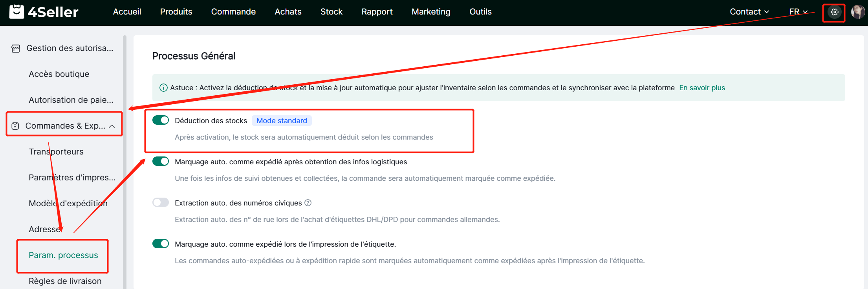
Task: Click the Commandes & Exp clipboard icon
Action: click(x=15, y=126)
